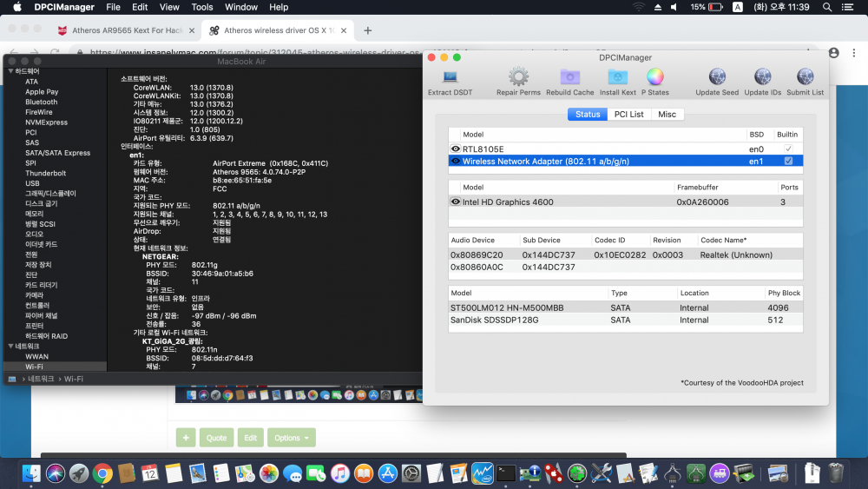The image size is (868, 489).
Task: Open Wi-Fi status in the menu bar
Action: coord(639,7)
